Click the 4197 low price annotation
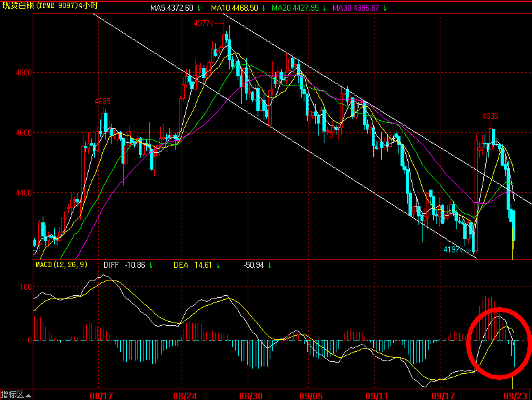 point(457,250)
